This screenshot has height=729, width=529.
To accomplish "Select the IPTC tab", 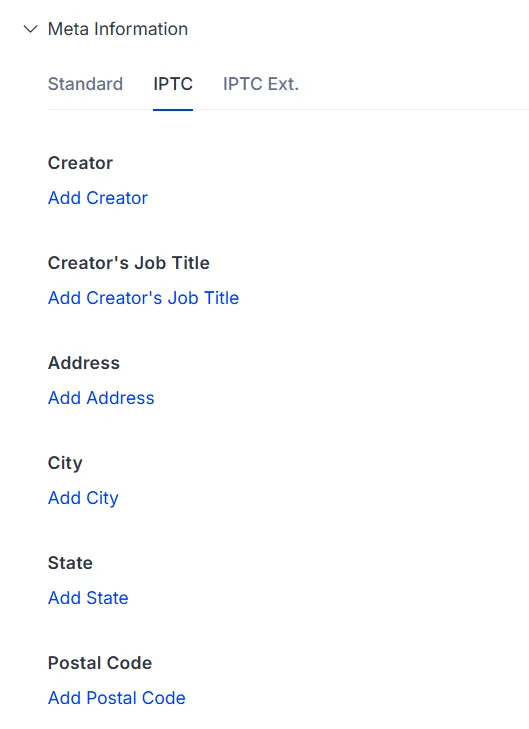I will pyautogui.click(x=173, y=84).
